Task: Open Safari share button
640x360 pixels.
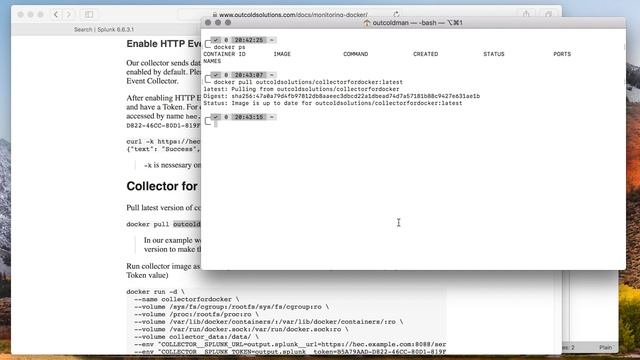Action: 527,14
